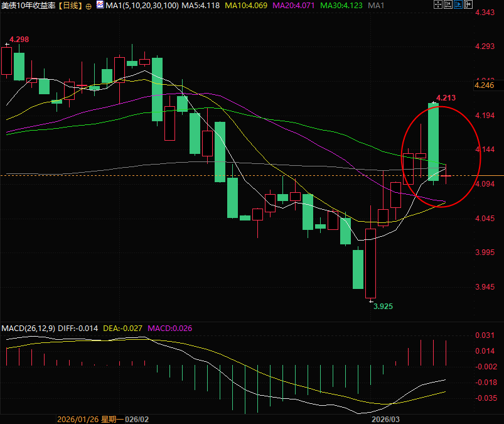The width and height of the screenshot is (504, 424).
Task: Click the MA5:4.118 value
Action: 201,6
